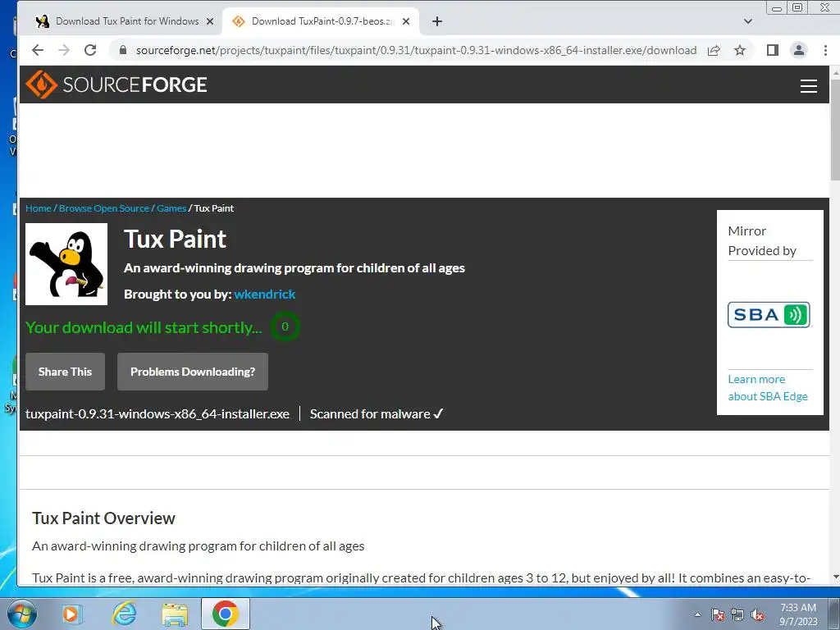Screen dimensions: 840x630
Task: Click the Your download will start shortly text
Action: [144, 327]
